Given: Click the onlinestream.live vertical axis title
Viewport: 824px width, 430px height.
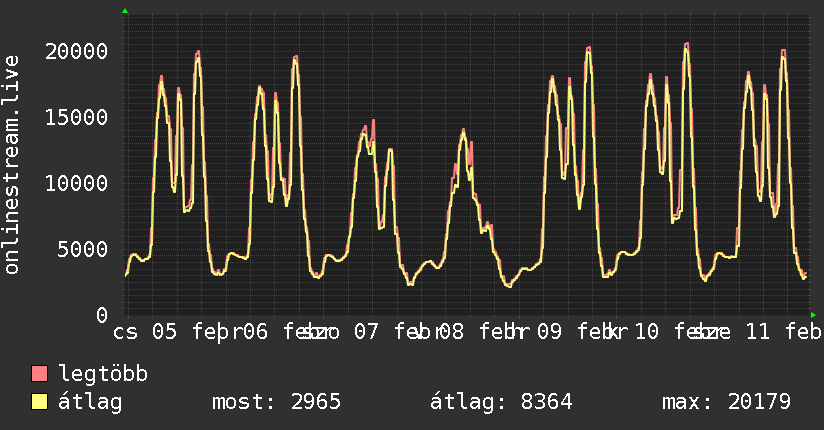Looking at the screenshot, I should coord(11,165).
